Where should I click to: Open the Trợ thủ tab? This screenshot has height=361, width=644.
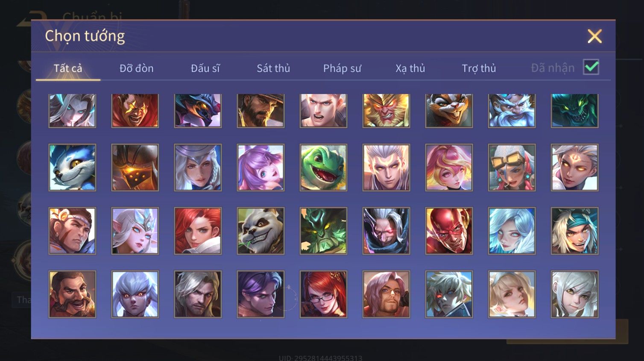[479, 68]
